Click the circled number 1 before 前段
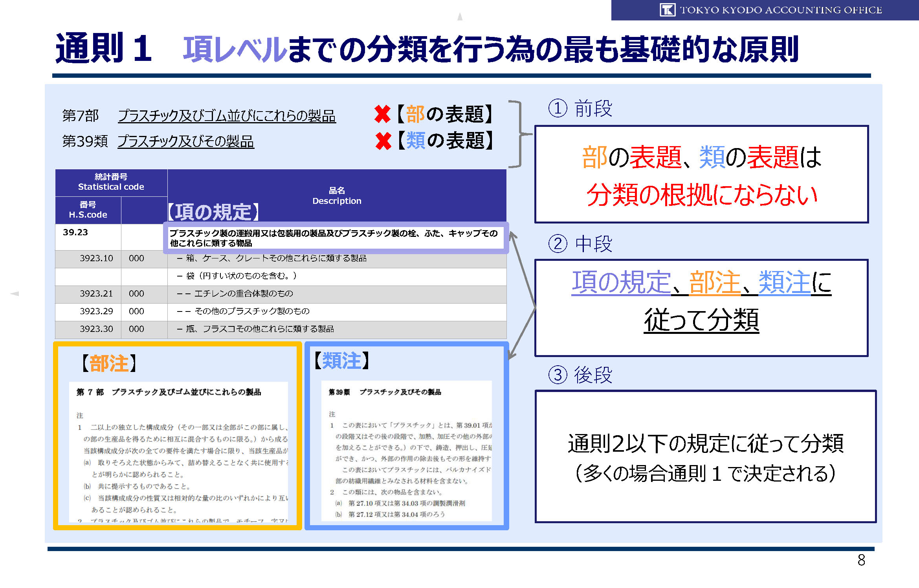Viewport: 919px width, 588px height. click(558, 108)
